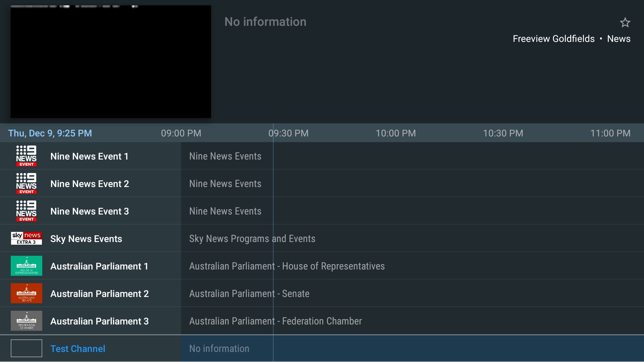Image resolution: width=644 pixels, height=362 pixels.
Task: Click the Sky News Extra 3 logo
Action: click(x=26, y=238)
